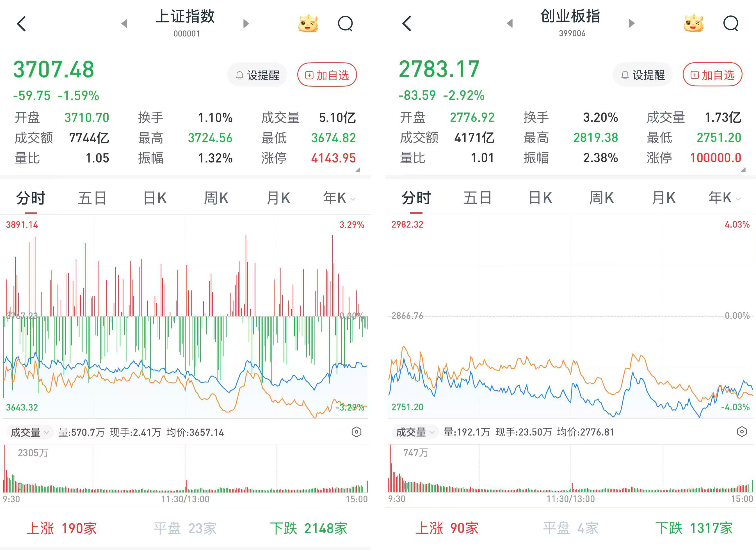Select 周K tab on 上证指数 chart
Screen dimensions: 756x550
point(216,198)
